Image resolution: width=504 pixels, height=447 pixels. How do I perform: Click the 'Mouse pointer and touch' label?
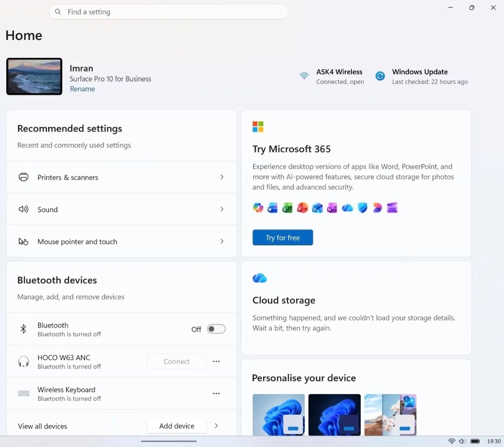tap(77, 242)
